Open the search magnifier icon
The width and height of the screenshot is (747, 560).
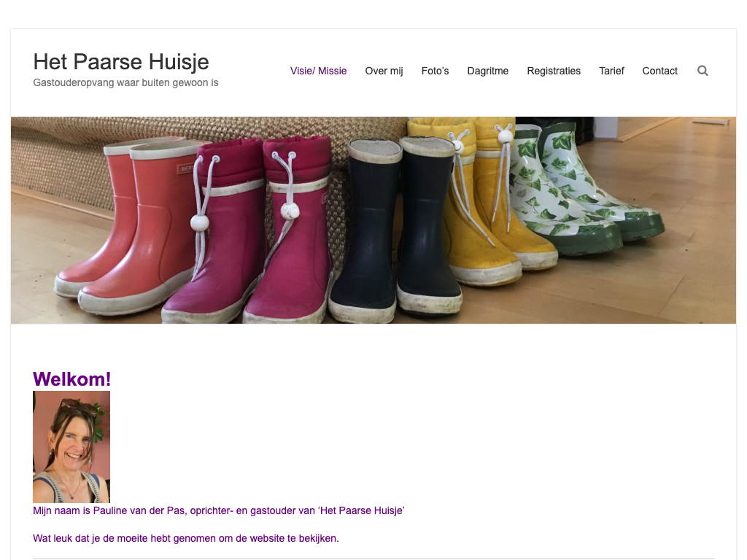(703, 71)
